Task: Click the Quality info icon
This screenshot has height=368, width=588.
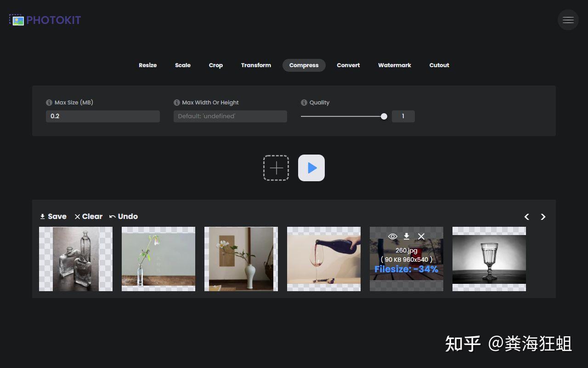Action: (304, 103)
